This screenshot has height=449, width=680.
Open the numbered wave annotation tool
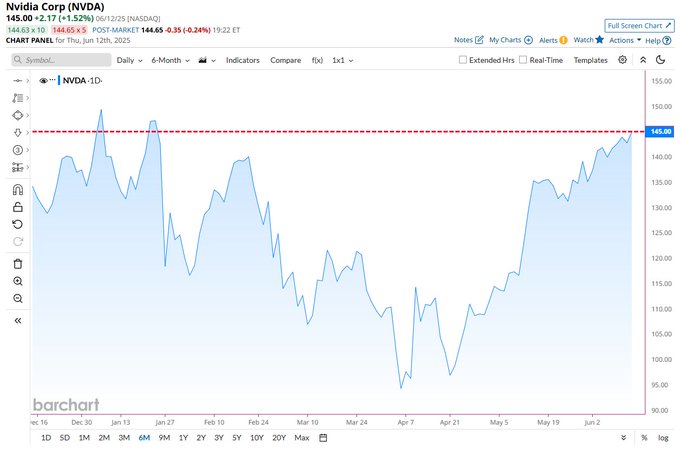tap(17, 150)
